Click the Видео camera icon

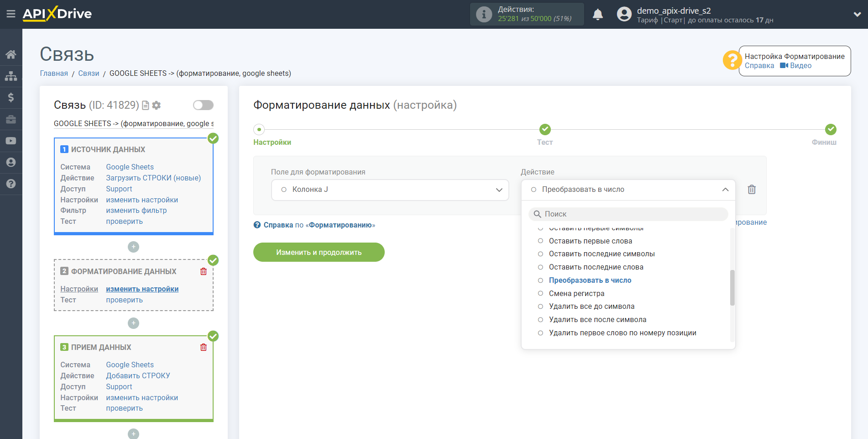[x=784, y=66]
